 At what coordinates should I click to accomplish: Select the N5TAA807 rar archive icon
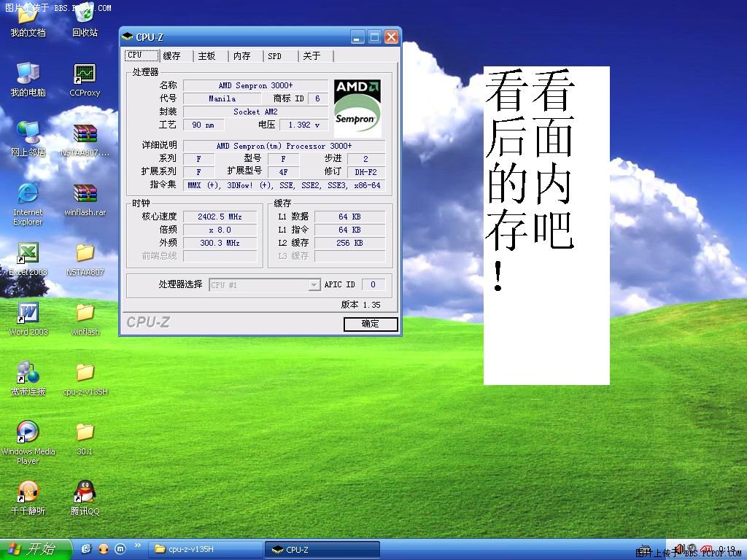coord(85,140)
